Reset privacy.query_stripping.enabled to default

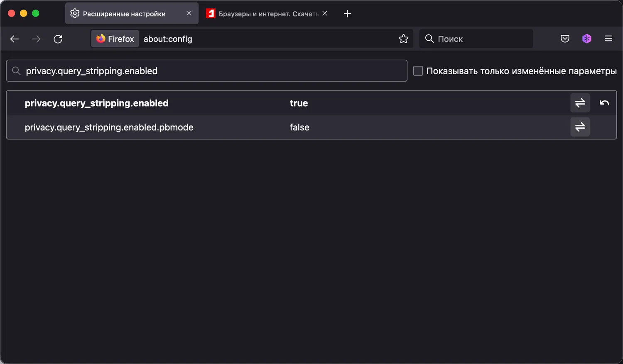tap(604, 103)
